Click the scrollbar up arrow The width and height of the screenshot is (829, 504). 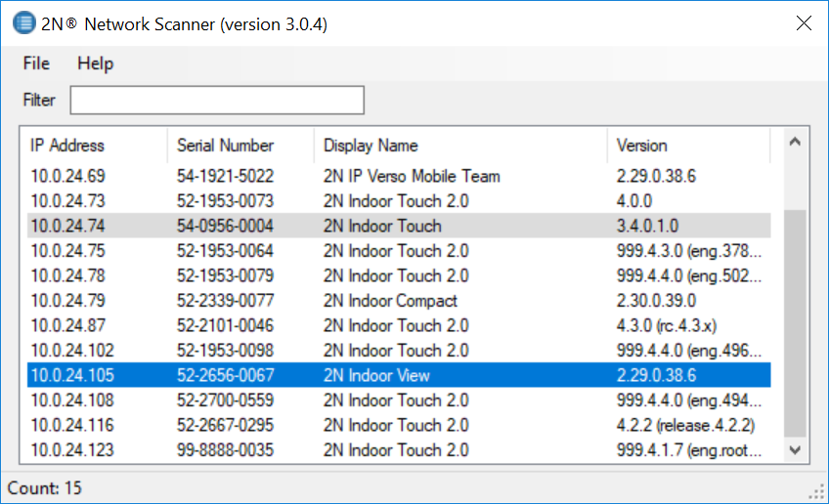coord(795,141)
